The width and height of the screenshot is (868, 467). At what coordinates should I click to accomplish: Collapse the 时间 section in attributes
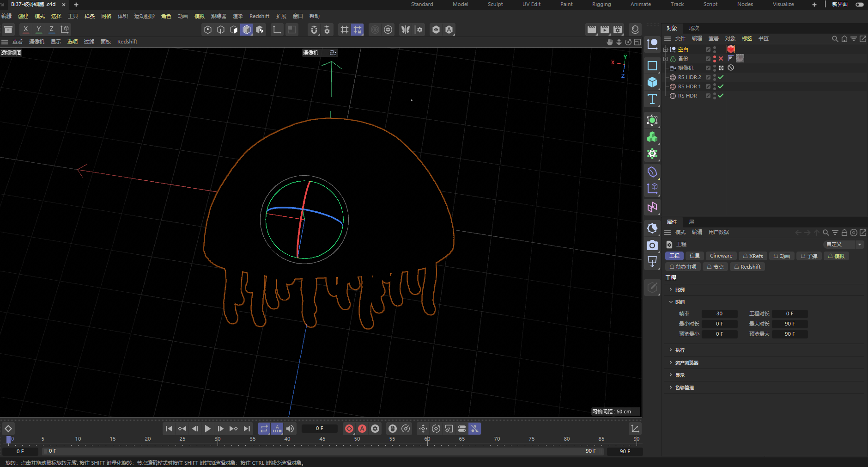point(671,302)
